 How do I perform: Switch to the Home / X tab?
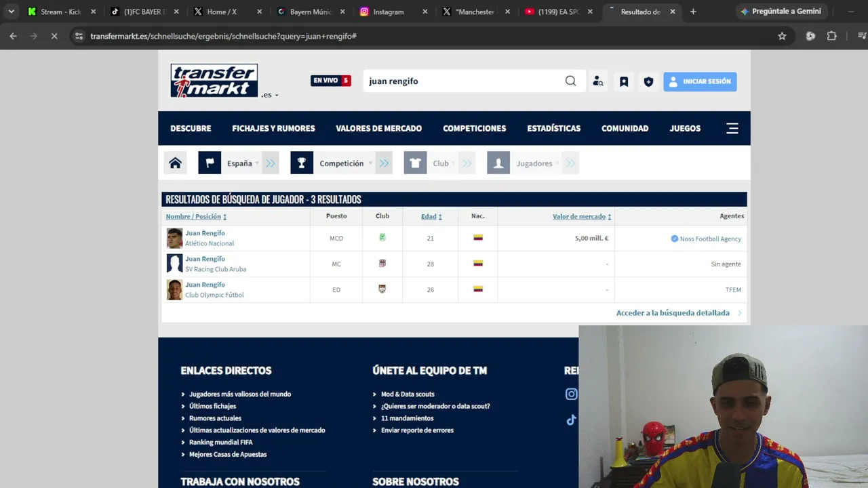point(222,12)
